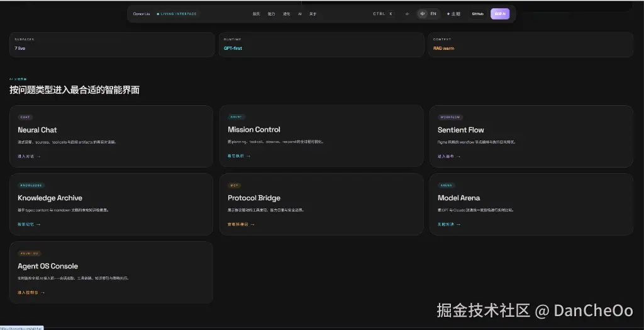The image size is (644, 330).
Task: Click the WORKFLOW tag badge
Action: tap(450, 117)
